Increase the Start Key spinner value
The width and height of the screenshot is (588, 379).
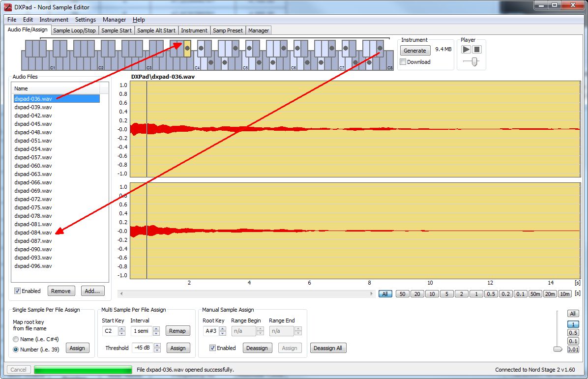coord(122,328)
